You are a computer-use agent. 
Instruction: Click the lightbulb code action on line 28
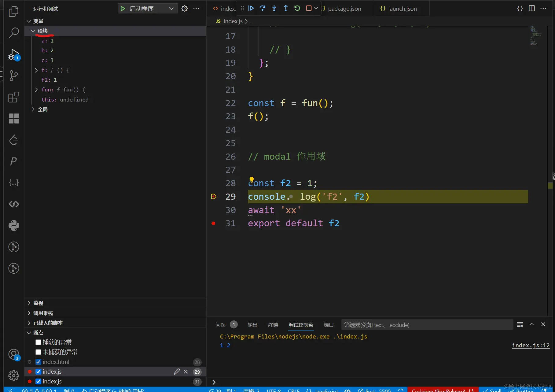(x=252, y=179)
